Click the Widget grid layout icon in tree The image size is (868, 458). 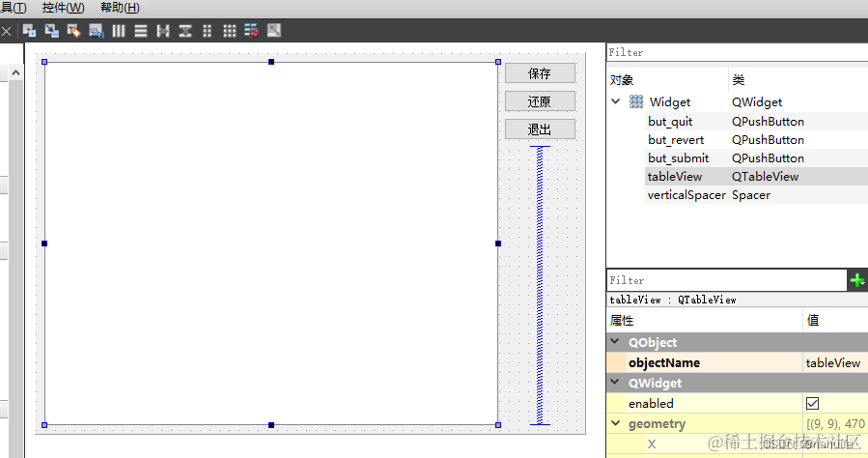(636, 101)
